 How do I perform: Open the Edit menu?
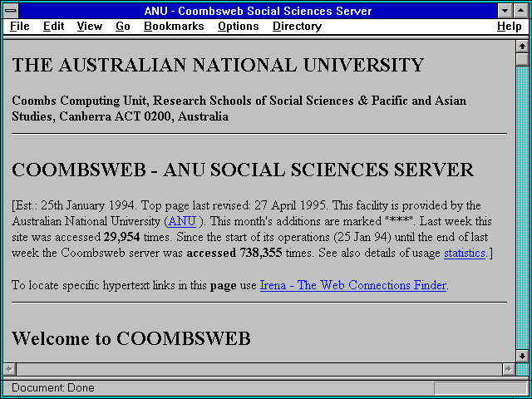(x=53, y=27)
